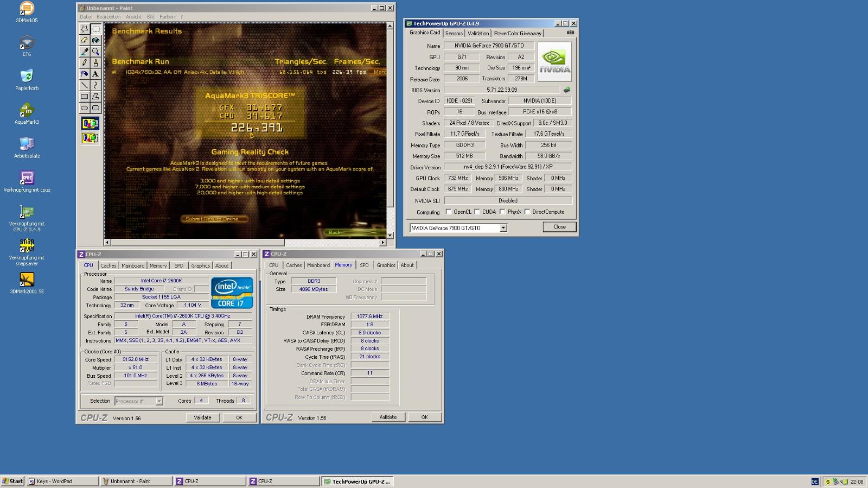Click OK in the right CPU-Z window

pyautogui.click(x=424, y=417)
